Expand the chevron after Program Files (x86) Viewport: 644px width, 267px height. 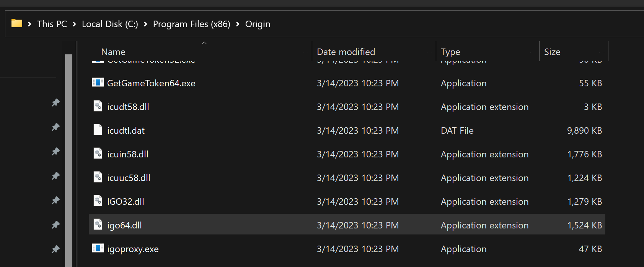pyautogui.click(x=238, y=24)
